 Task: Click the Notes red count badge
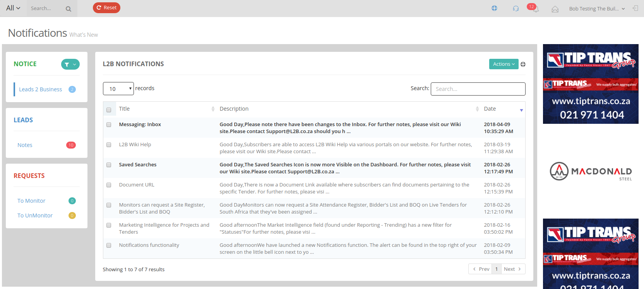tap(71, 145)
